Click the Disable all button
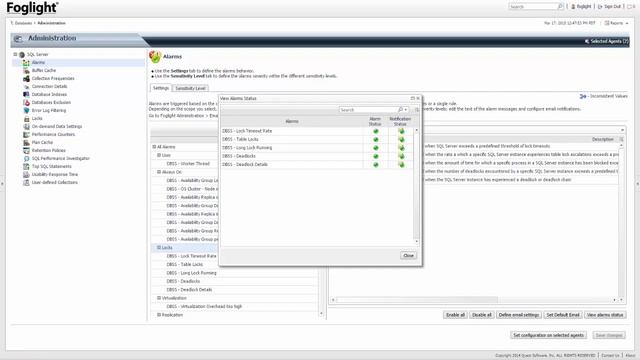640x360 pixels. pos(482,315)
